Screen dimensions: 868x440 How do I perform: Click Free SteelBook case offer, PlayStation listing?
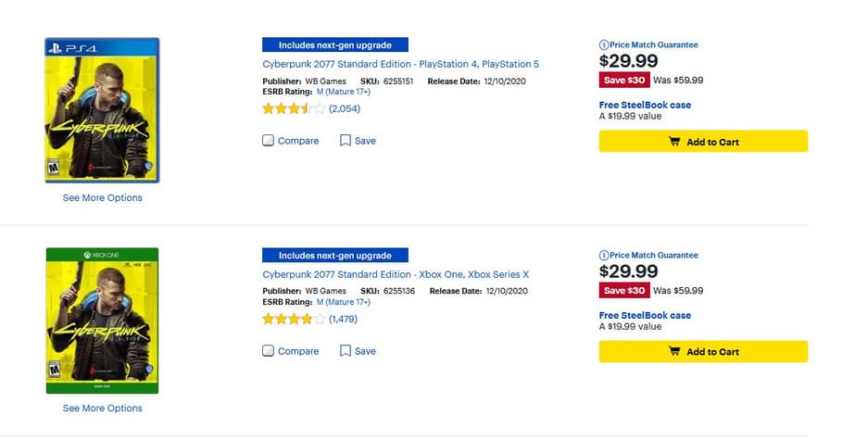(645, 105)
